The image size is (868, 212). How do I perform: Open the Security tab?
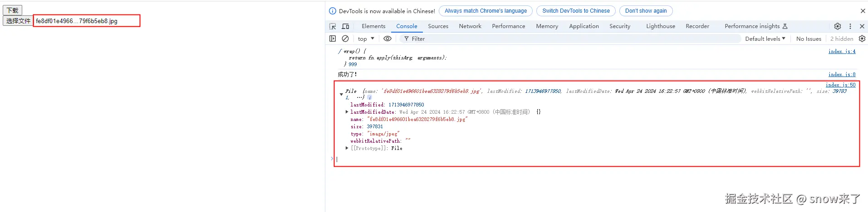[620, 26]
